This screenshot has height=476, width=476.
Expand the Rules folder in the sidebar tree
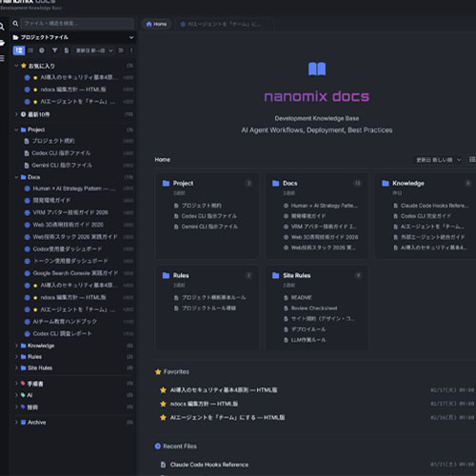[x=16, y=357]
